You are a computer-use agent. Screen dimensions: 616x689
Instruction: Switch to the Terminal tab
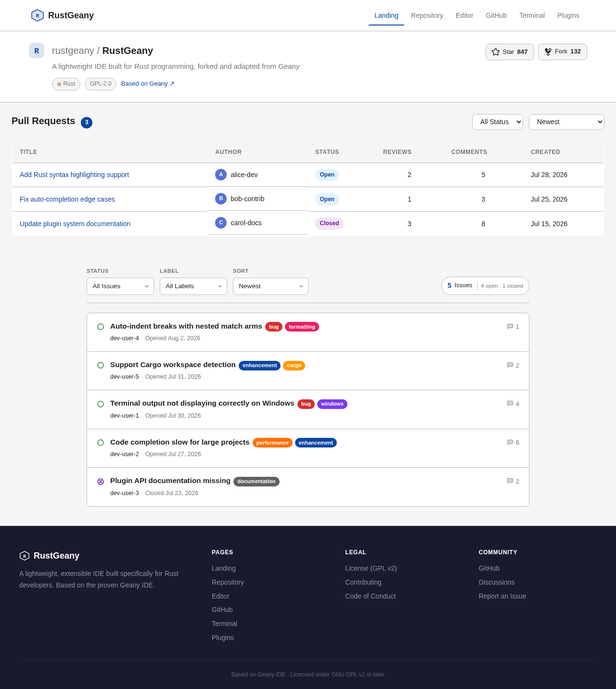tap(532, 15)
